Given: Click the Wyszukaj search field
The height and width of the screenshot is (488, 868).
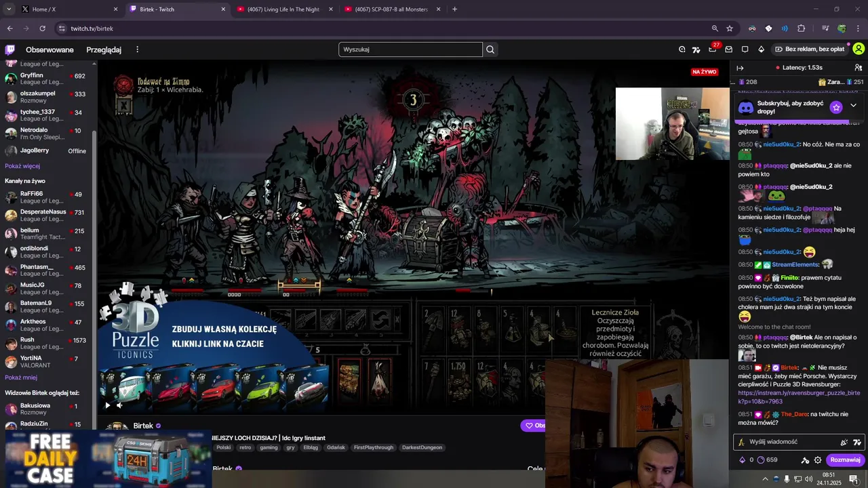Looking at the screenshot, I should pos(410,49).
